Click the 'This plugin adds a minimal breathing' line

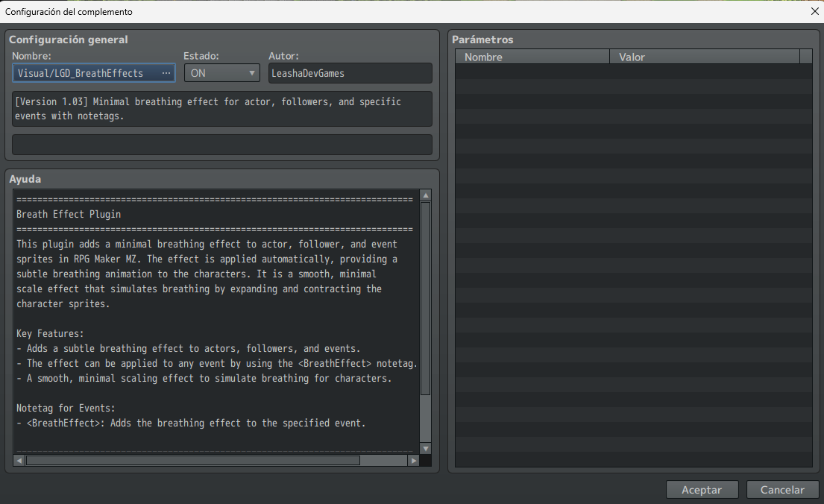pos(207,245)
